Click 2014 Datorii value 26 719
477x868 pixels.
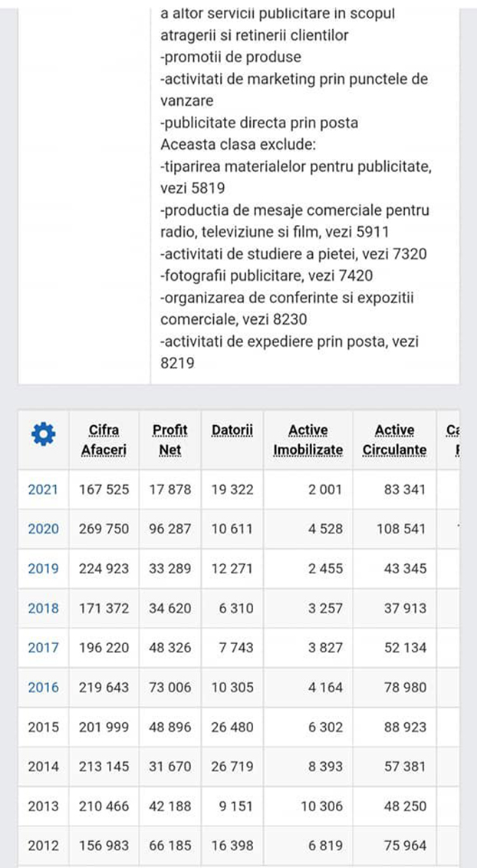(232, 767)
